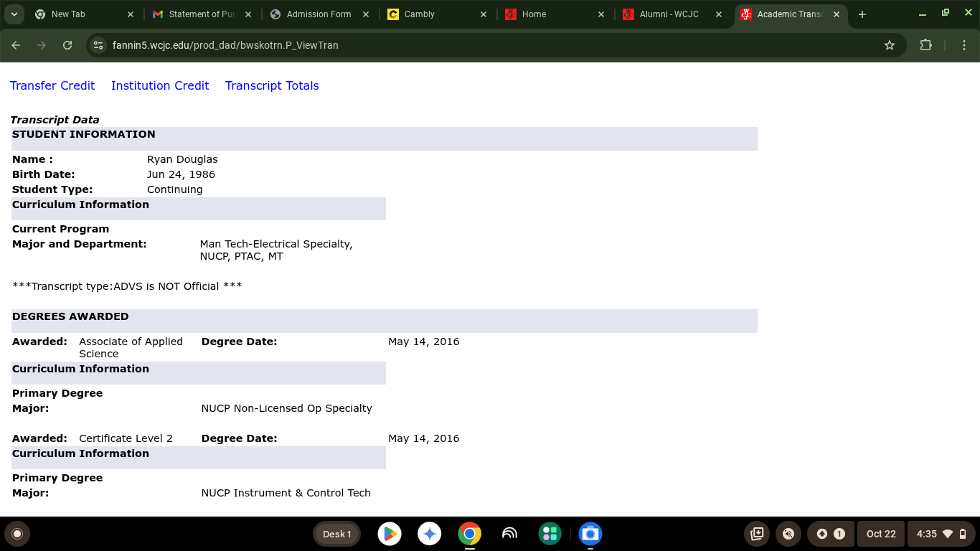
Task: Jump to the Transfer Credit section
Action: point(52,85)
